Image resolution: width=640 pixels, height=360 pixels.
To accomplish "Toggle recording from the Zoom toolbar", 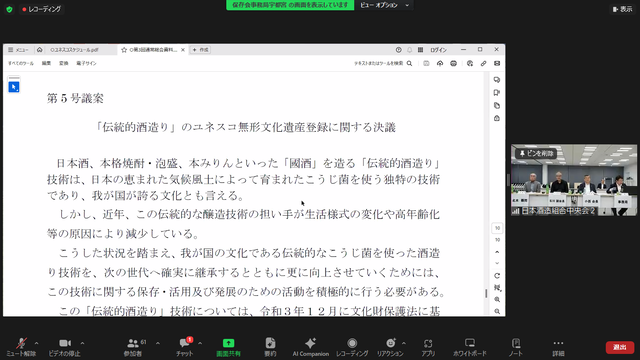I will pyautogui.click(x=352, y=347).
